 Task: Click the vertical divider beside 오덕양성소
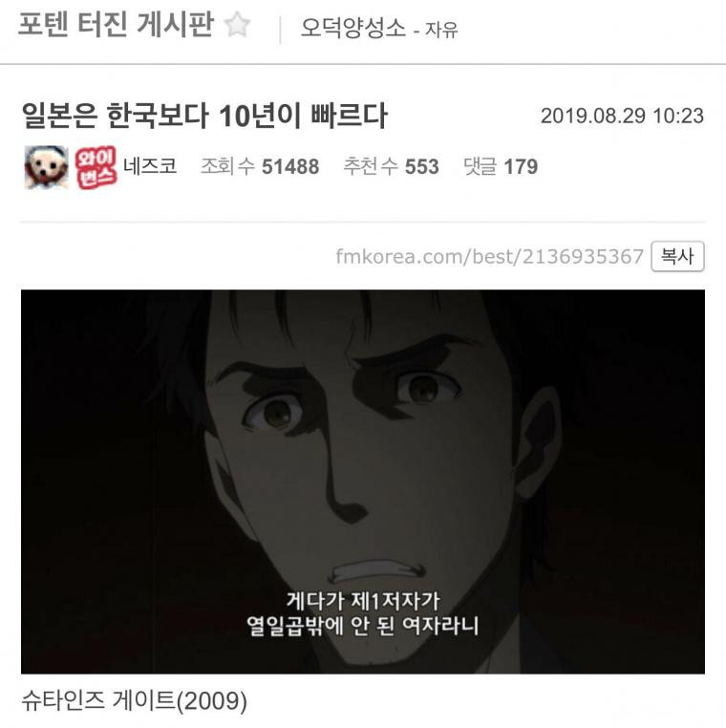point(280,30)
